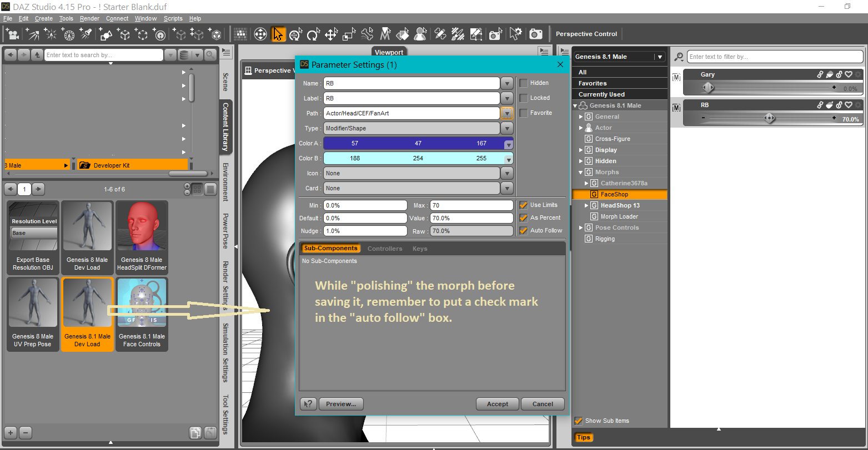Select the Node Selection arrow tool
This screenshot has width=868, height=450.
point(278,34)
